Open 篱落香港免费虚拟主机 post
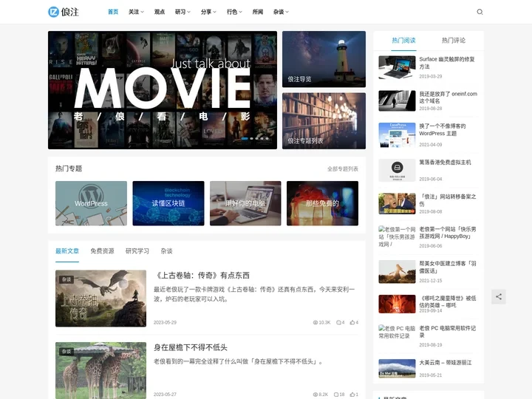 tap(445, 162)
